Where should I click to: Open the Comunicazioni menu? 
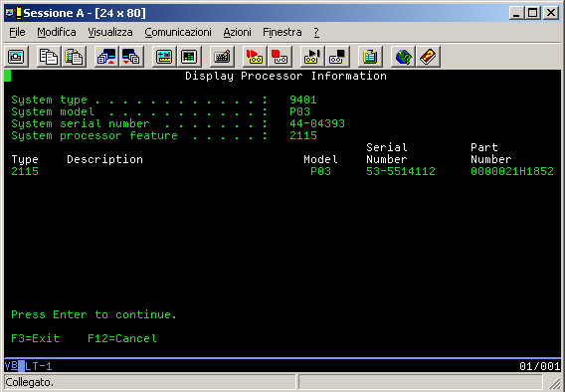pyautogui.click(x=178, y=32)
